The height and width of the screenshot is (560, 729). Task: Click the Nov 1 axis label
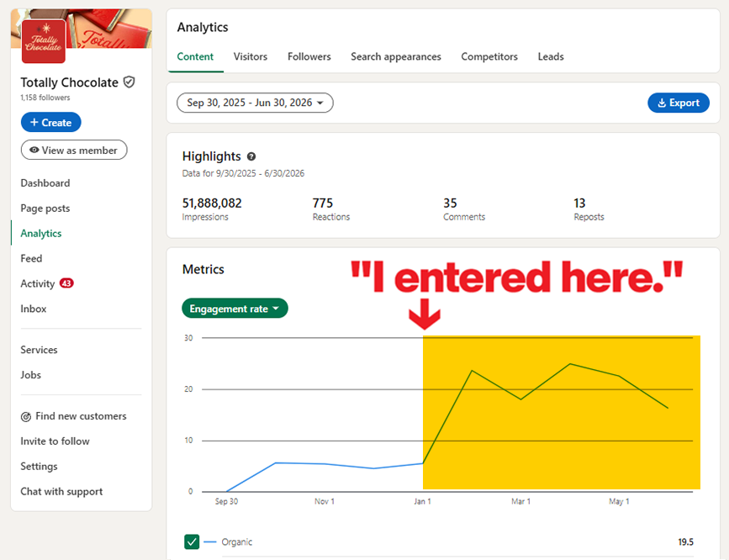325,501
